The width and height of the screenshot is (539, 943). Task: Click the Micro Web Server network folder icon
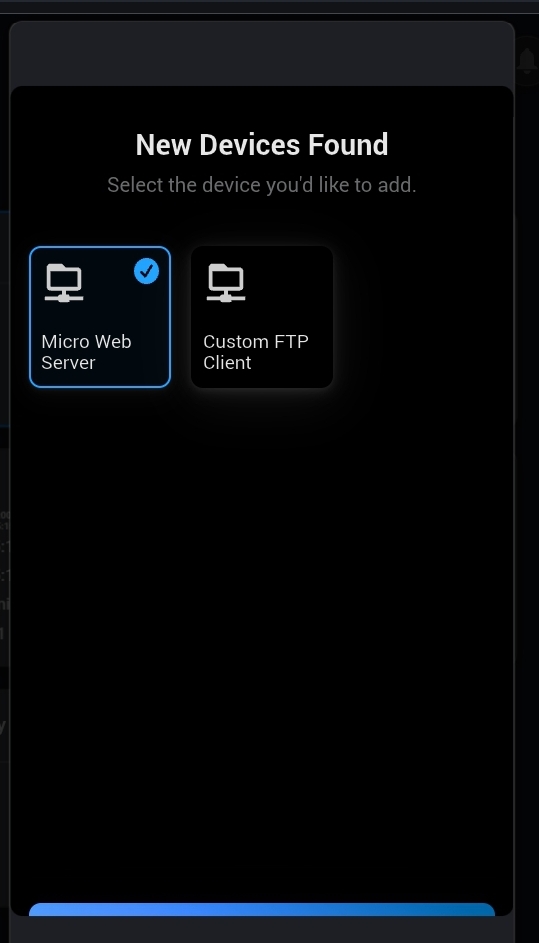64,283
